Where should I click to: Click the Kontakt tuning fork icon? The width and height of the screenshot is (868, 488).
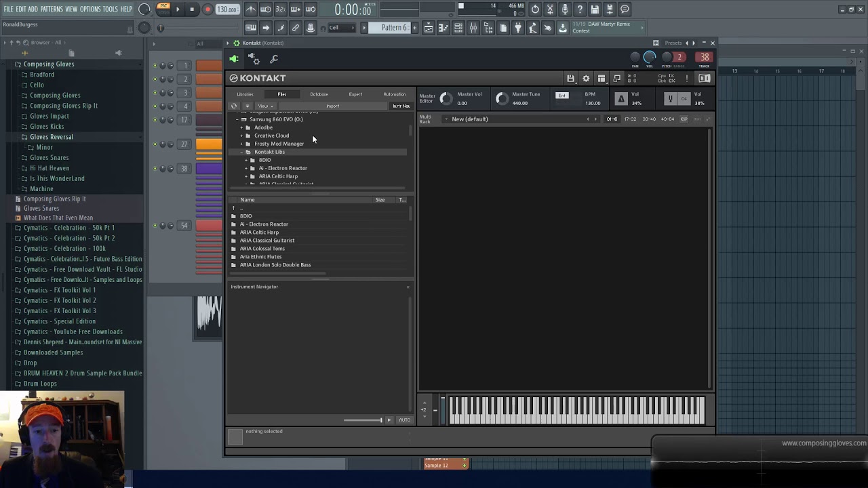tap(670, 99)
